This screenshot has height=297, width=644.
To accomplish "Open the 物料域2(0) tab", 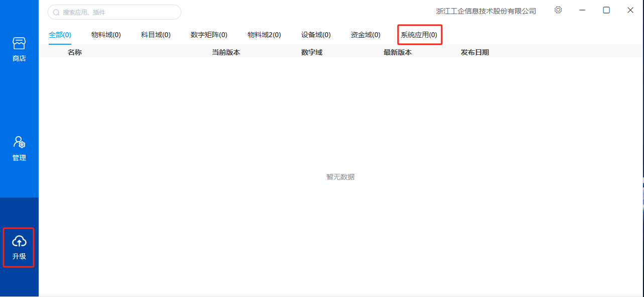I will (x=264, y=35).
